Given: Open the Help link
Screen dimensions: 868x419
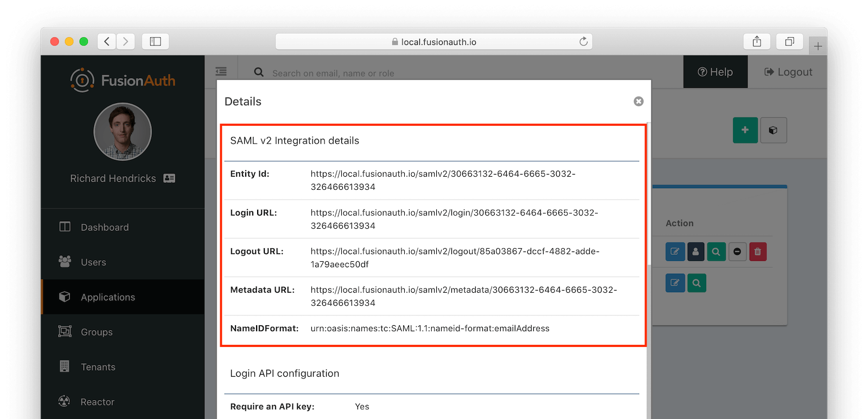Looking at the screenshot, I should click(x=715, y=72).
